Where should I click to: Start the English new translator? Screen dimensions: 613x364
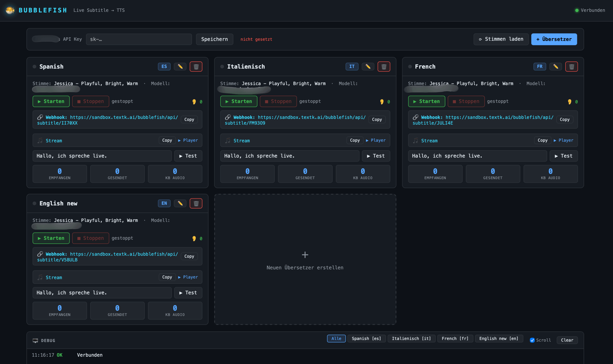coord(51,238)
